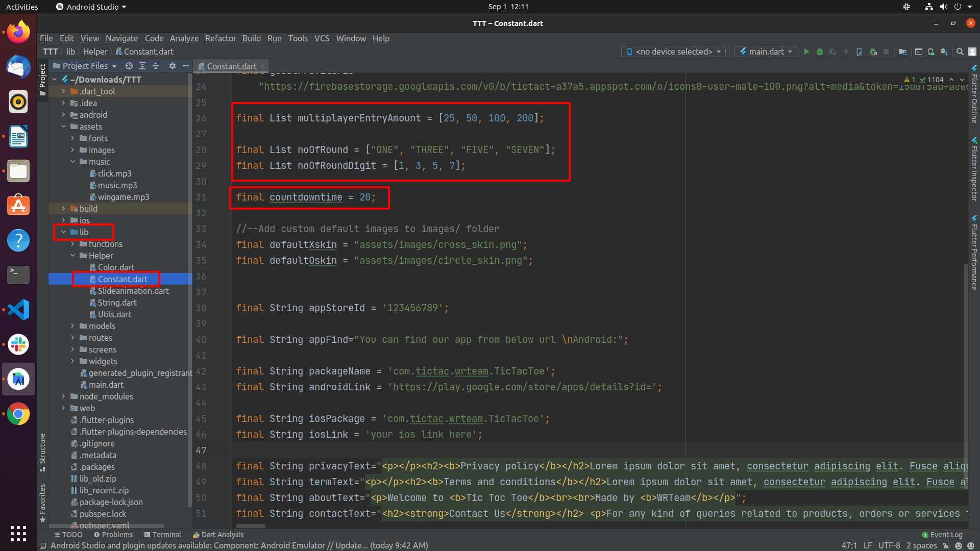Expand the widgets folder
Screen dimensions: 980x551
[73, 361]
